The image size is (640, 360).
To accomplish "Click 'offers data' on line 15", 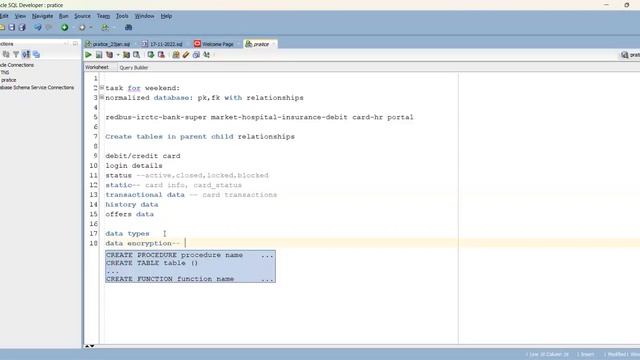I will (x=130, y=214).
